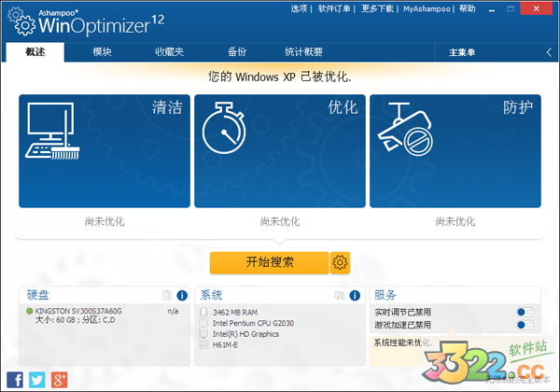Open 选项 options link in title bar
This screenshot has width=560, height=392.
click(x=299, y=8)
